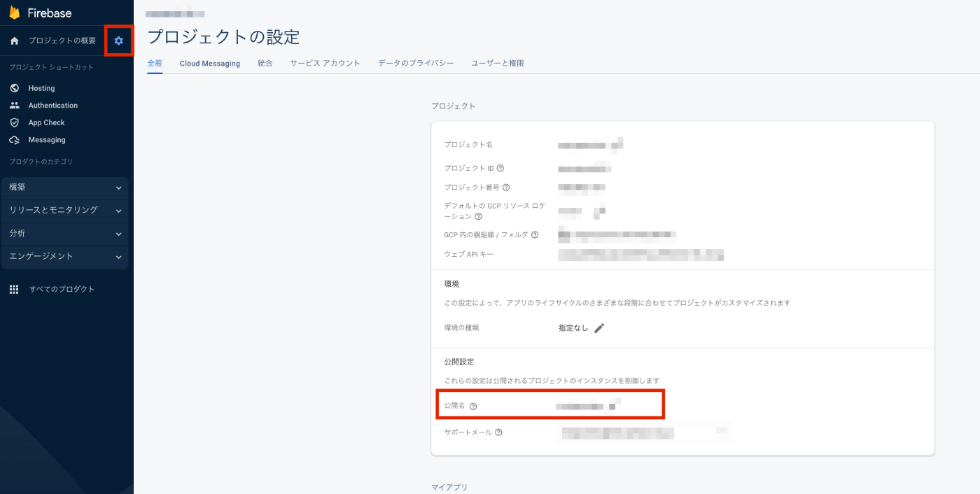Click the Firebase wordmark text
The height and width of the screenshot is (494, 980).
49,13
